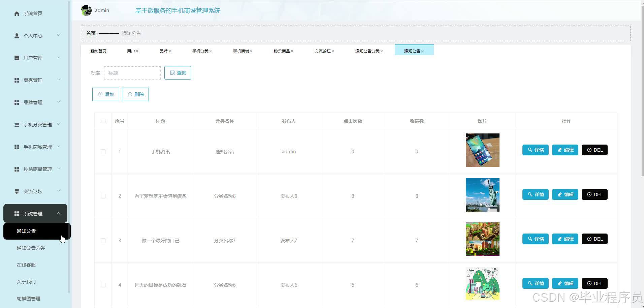Click 编辑 for the 手机资讯 row

click(565, 150)
